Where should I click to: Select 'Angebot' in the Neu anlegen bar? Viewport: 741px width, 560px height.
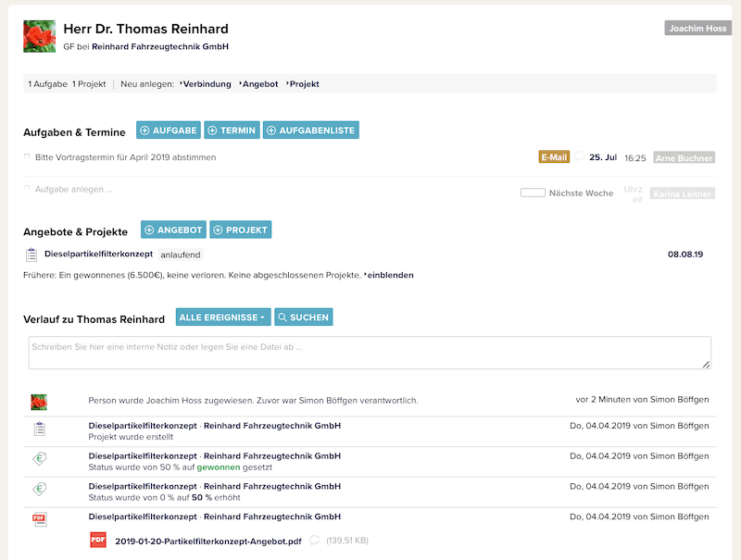tap(260, 84)
